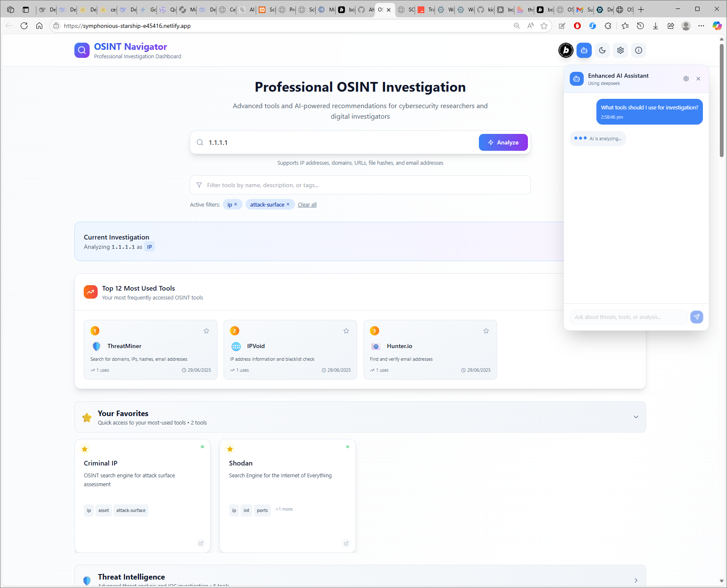This screenshot has width=727, height=588.
Task: Click the Clear all filters link
Action: [x=307, y=205]
